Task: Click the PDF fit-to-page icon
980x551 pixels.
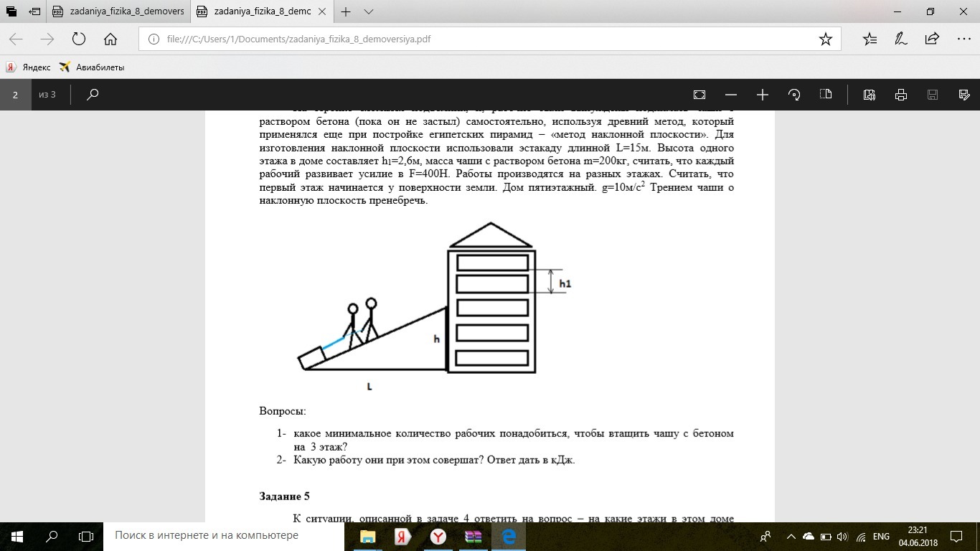Action: pyautogui.click(x=699, y=95)
